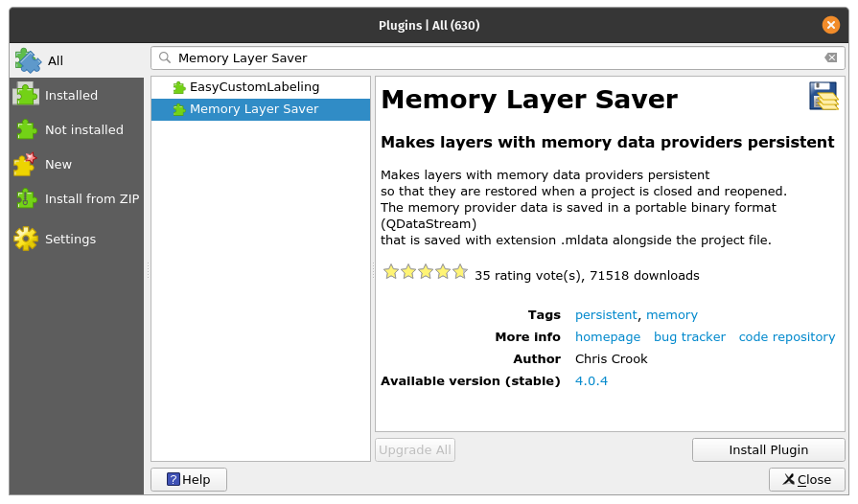
Task: Open the bug tracker link
Action: click(x=689, y=336)
